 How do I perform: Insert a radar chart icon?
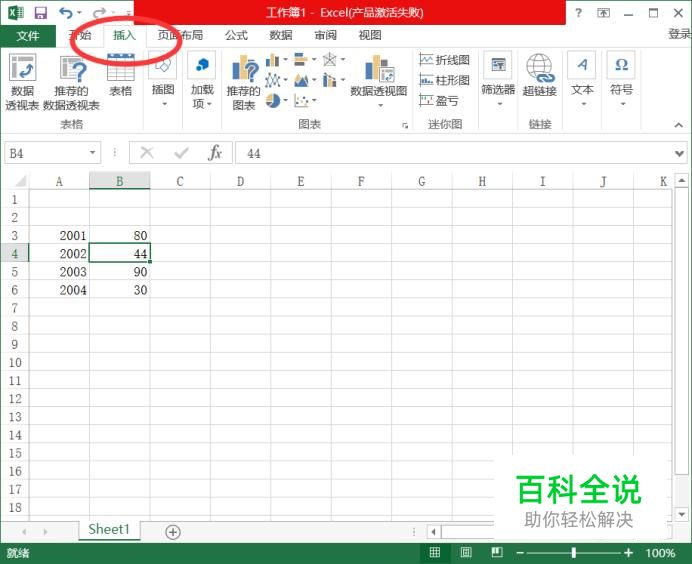coord(330,59)
